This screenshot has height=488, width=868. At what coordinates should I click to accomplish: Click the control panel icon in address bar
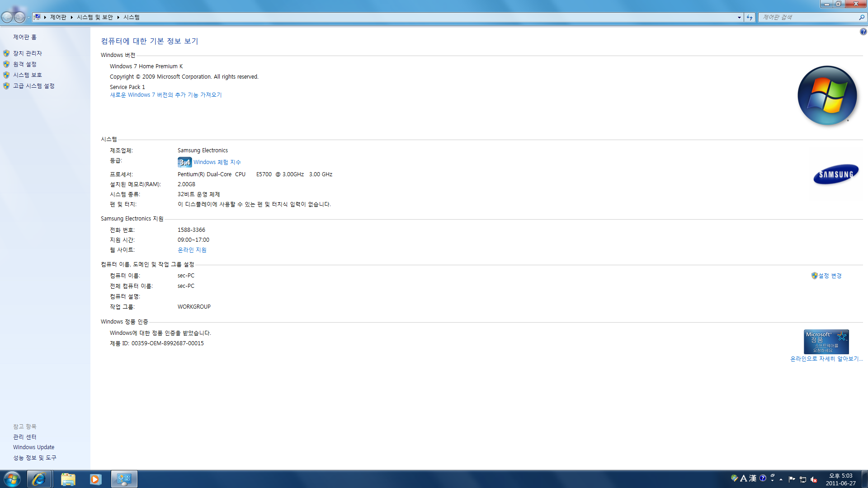(38, 17)
